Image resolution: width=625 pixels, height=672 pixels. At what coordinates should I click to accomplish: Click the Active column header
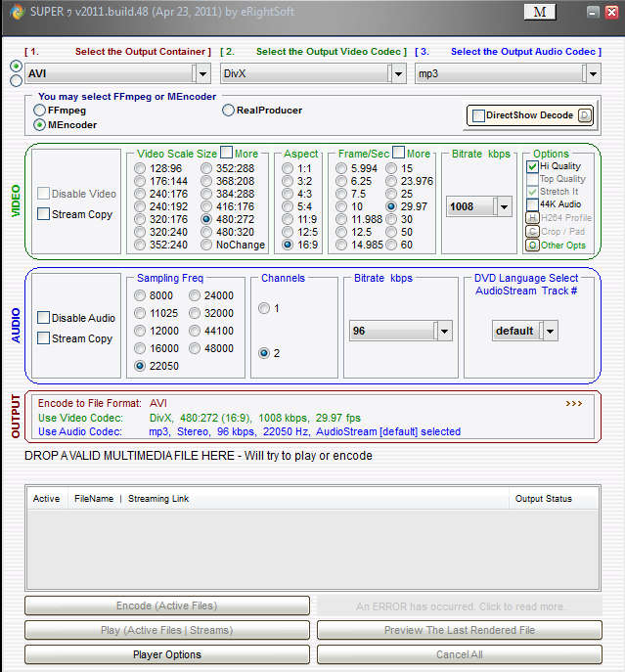pyautogui.click(x=47, y=499)
